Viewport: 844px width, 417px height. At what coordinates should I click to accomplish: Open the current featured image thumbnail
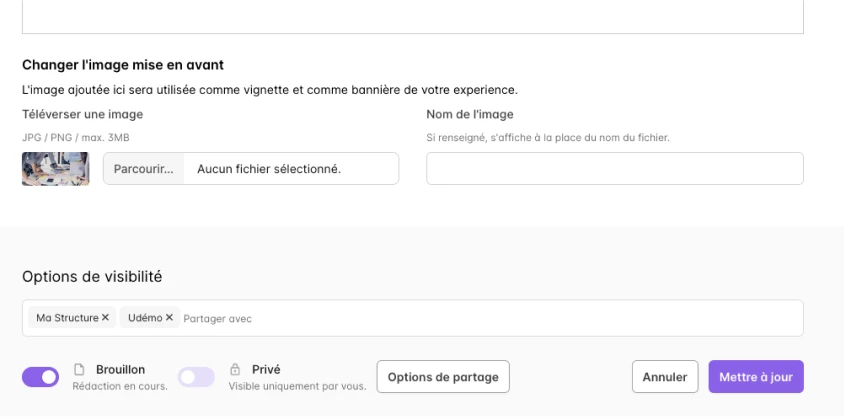coord(56,169)
